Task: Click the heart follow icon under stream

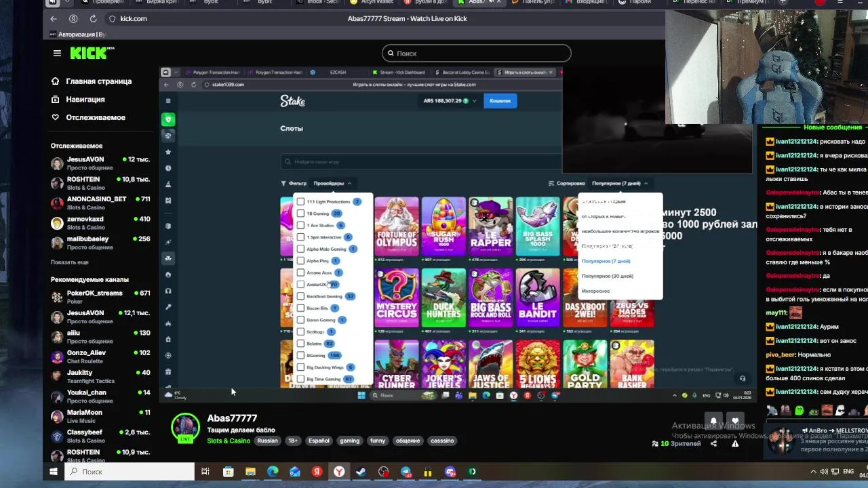Action: [735, 421]
